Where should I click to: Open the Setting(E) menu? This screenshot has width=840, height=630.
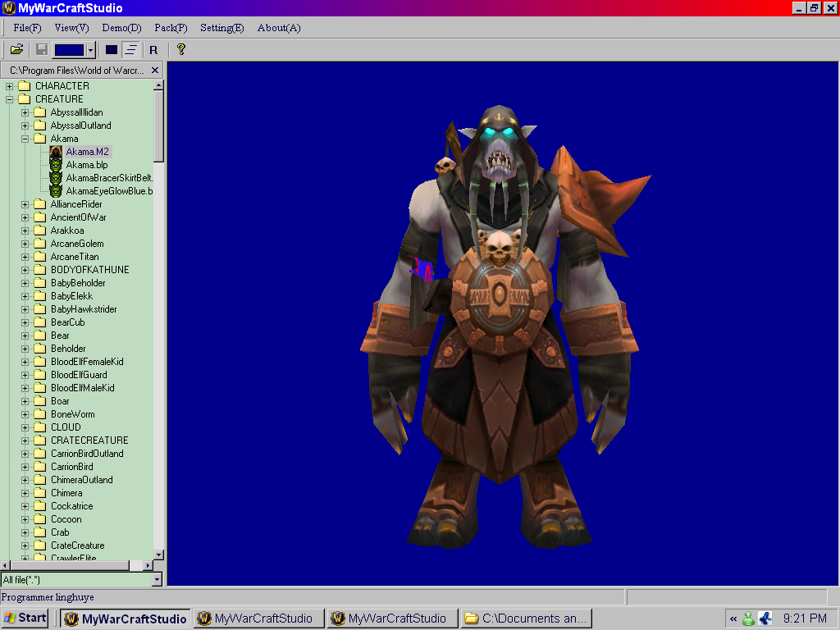pyautogui.click(x=221, y=28)
